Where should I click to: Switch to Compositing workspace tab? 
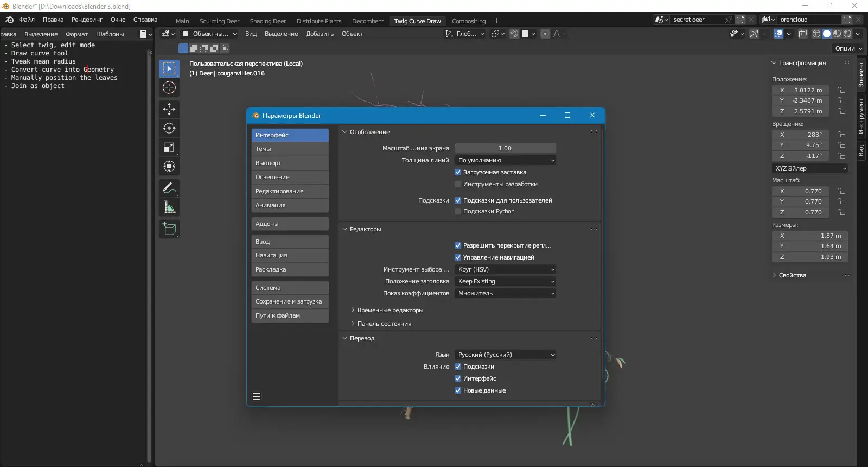469,21
